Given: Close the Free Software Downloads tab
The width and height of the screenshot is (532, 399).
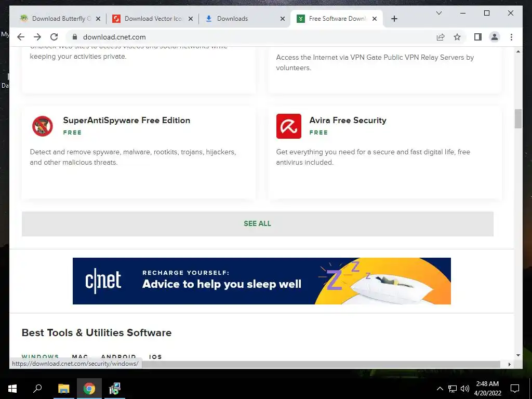Looking at the screenshot, I should pyautogui.click(x=375, y=19).
